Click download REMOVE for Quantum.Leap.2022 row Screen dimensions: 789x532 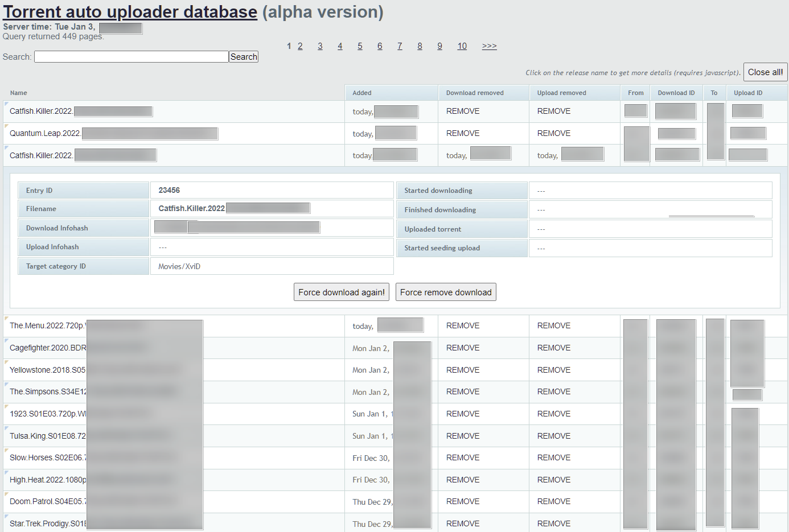462,134
